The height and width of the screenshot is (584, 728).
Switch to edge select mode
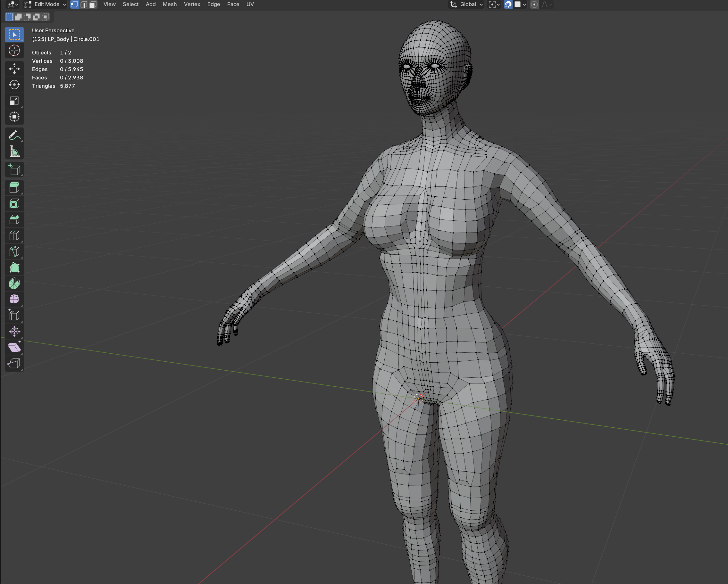click(84, 4)
